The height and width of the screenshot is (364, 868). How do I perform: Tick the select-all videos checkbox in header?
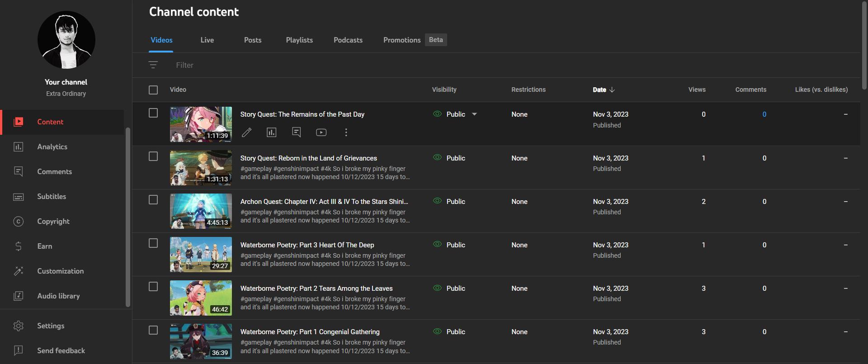click(x=153, y=90)
